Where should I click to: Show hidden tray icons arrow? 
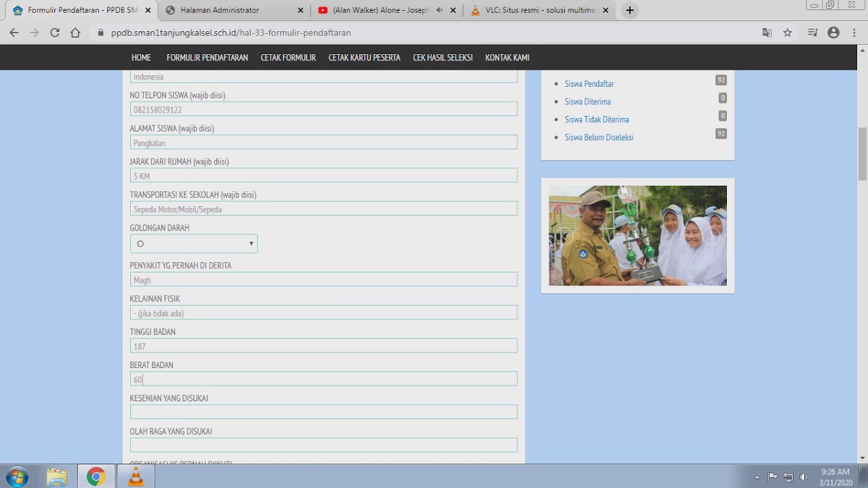pyautogui.click(x=757, y=477)
